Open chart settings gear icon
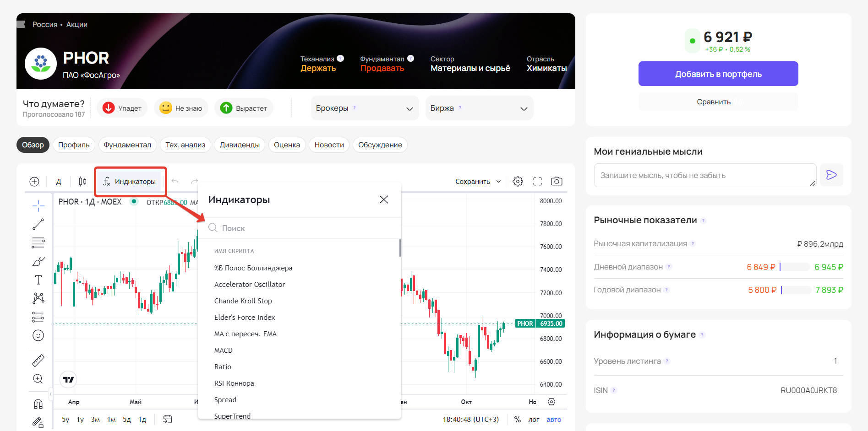This screenshot has height=431, width=868. coord(518,182)
